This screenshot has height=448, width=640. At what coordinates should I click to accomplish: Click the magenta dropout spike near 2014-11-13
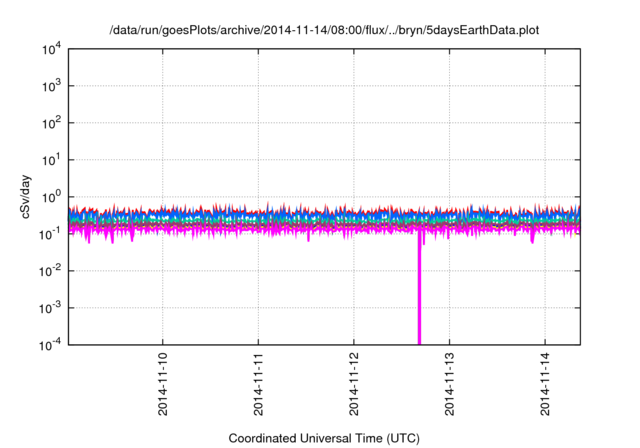pyautogui.click(x=419, y=288)
